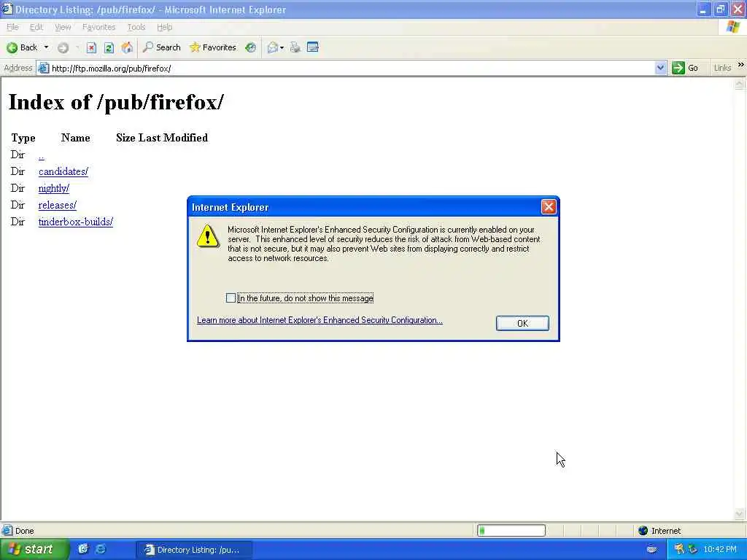Image resolution: width=747 pixels, height=560 pixels.
Task: Click the Stop loading icon
Action: [91, 47]
